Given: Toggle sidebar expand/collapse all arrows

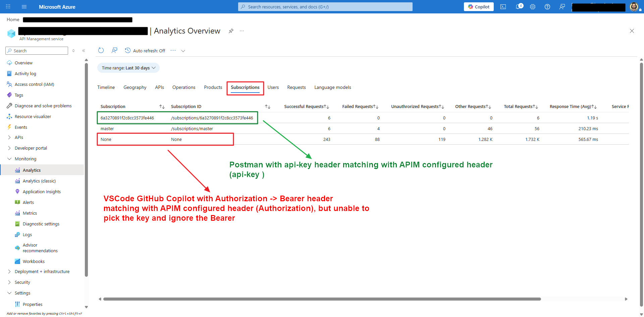Looking at the screenshot, I should 73,51.
